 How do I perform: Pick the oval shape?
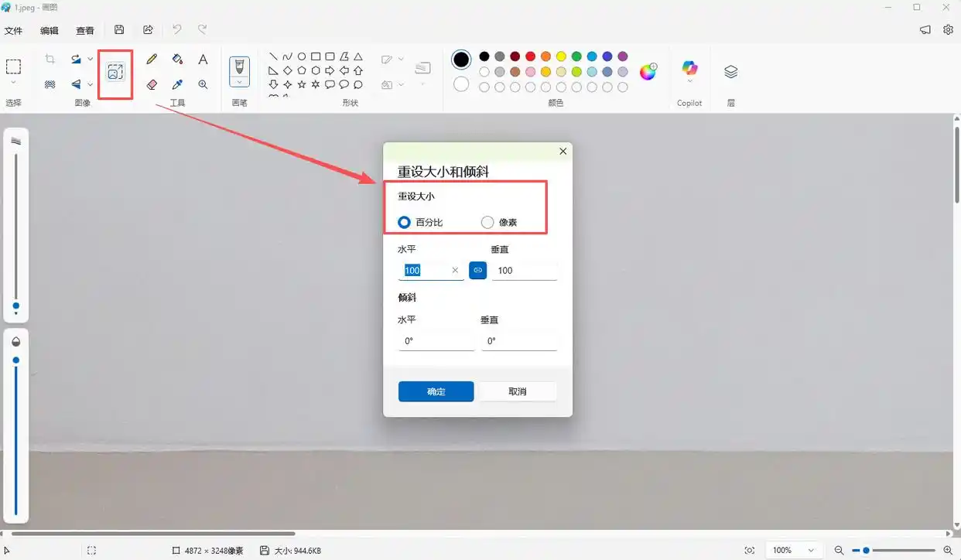[302, 56]
